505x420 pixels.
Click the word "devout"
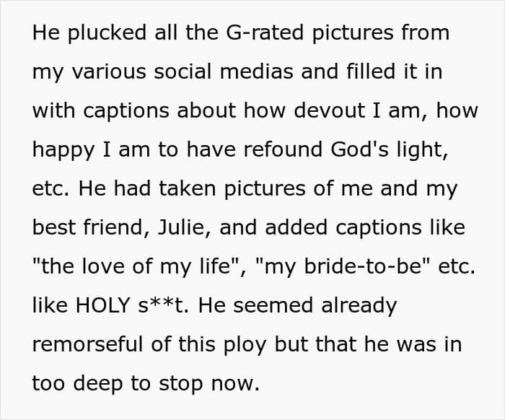tap(329, 110)
